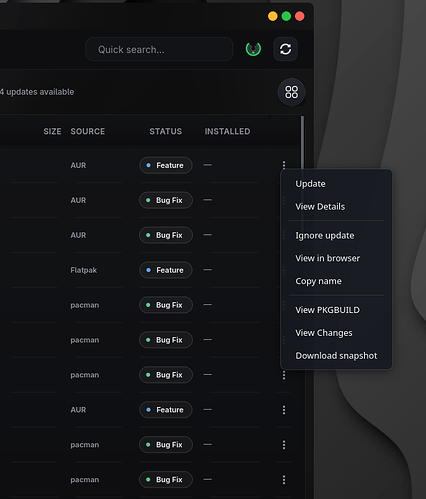The image size is (426, 499).
Task: Open the three-dot menu for the second-to-last pacman row
Action: pyautogui.click(x=284, y=445)
